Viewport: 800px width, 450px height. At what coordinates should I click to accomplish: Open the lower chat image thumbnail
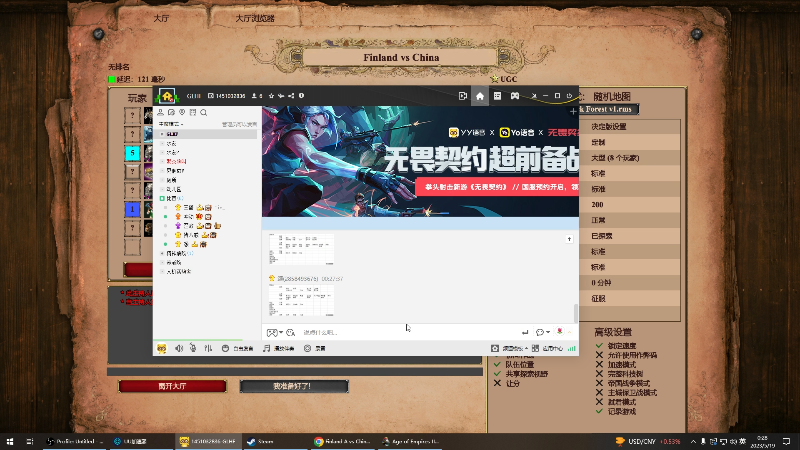click(x=301, y=301)
